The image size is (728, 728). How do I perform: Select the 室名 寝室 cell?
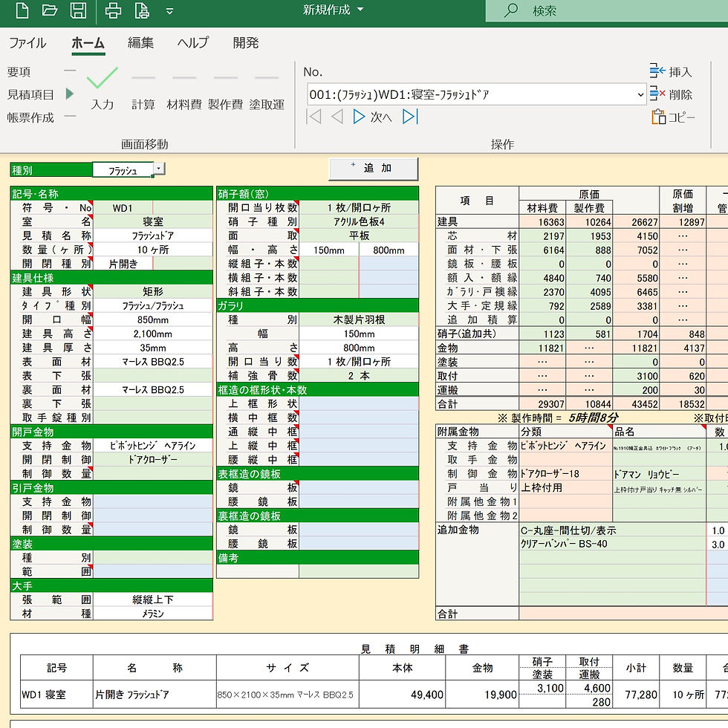pos(153,221)
